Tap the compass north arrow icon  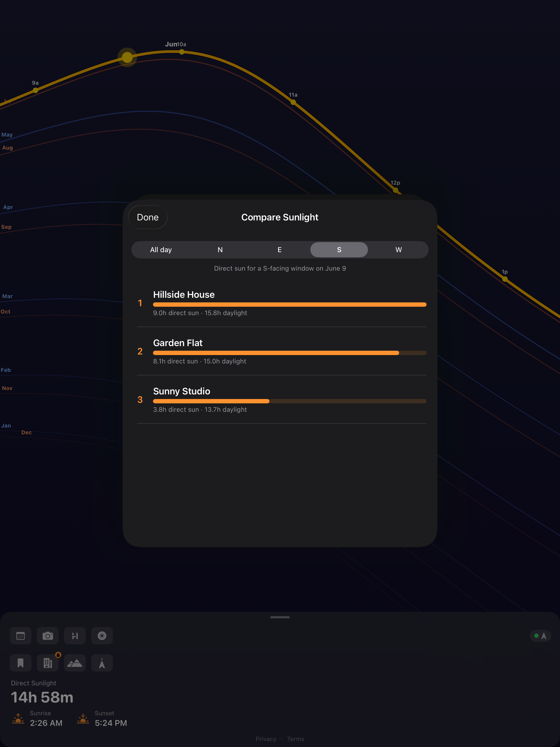point(102,663)
